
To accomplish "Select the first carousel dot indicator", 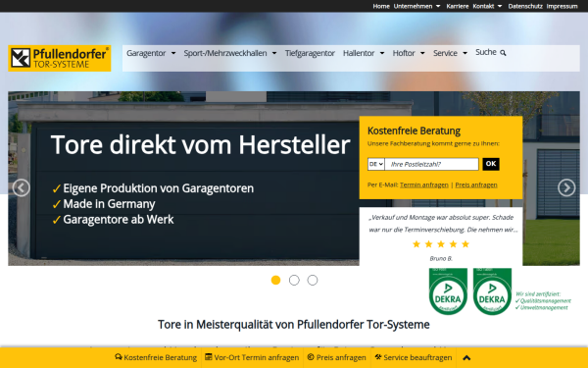I will tap(275, 280).
